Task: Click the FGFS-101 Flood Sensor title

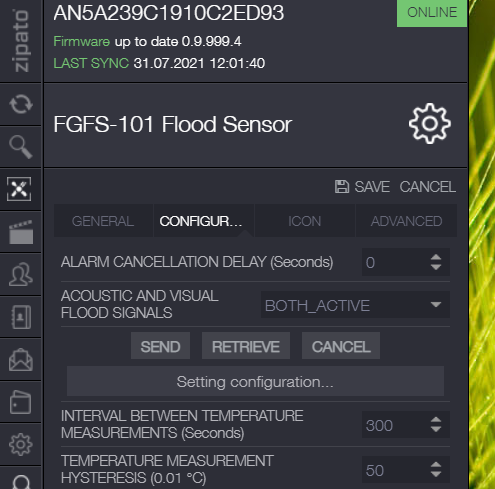Action: pyautogui.click(x=173, y=124)
